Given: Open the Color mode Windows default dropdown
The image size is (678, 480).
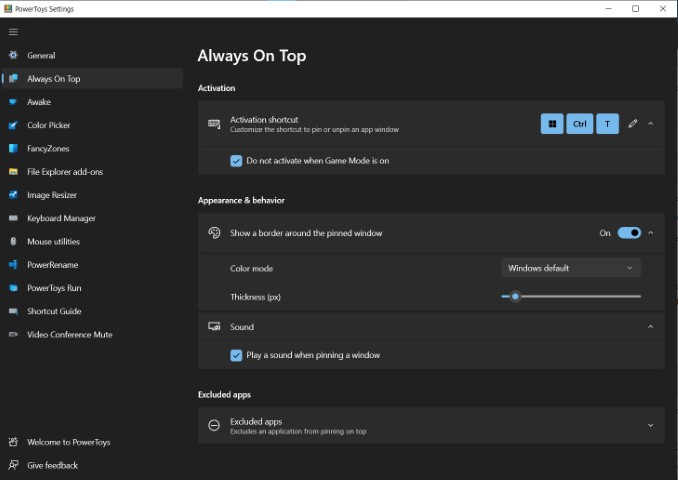Looking at the screenshot, I should coord(571,268).
